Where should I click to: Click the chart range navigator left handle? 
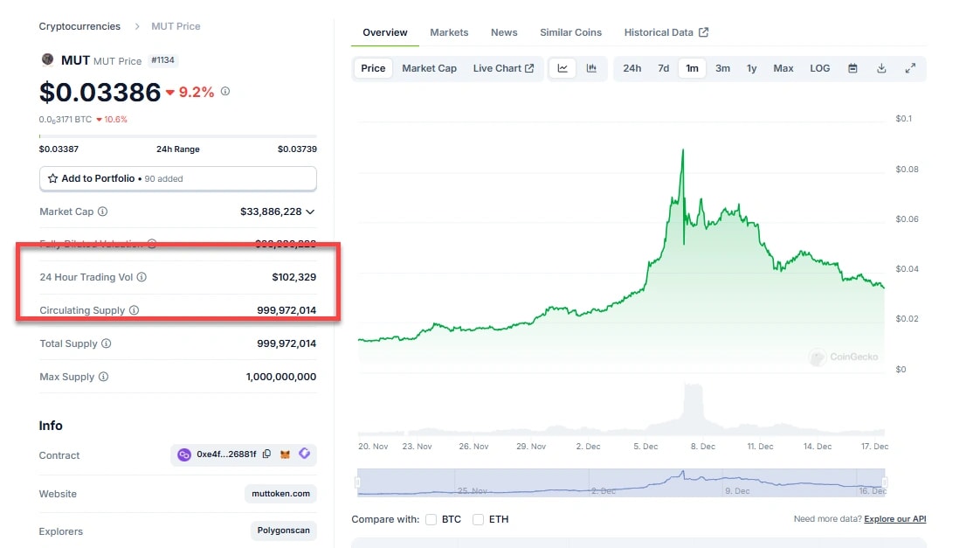[x=357, y=482]
